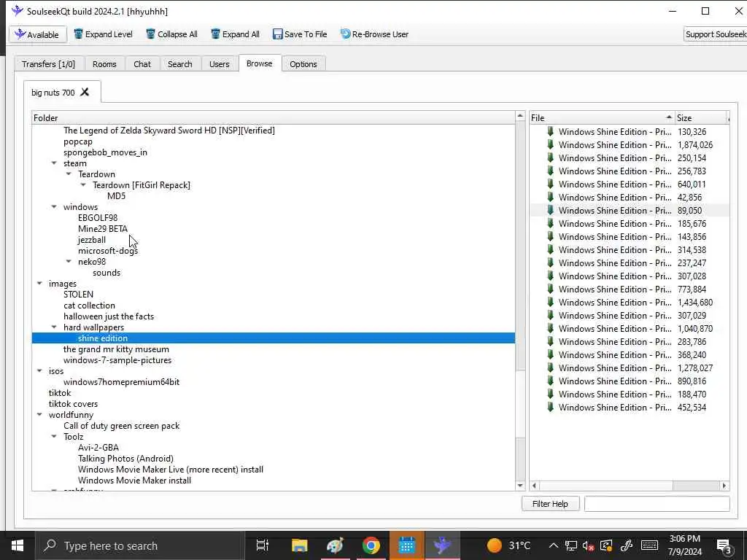Select the MD5 folder
The image size is (747, 560).
click(x=116, y=195)
